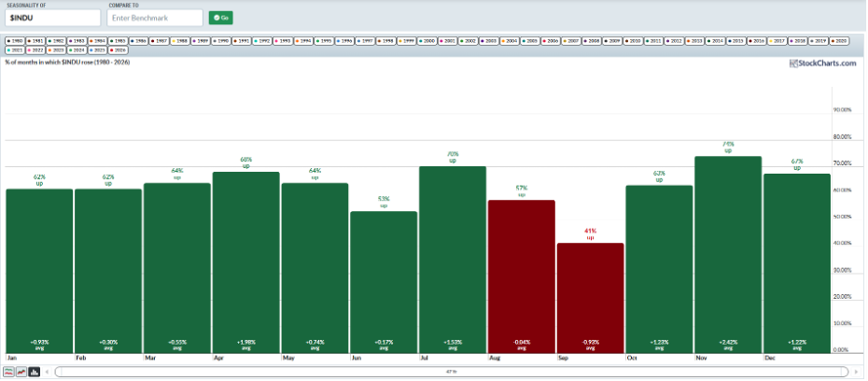Viewport: 868px width, 381px height.
Task: Select the red August bar showing 57%
Action: (x=522, y=277)
